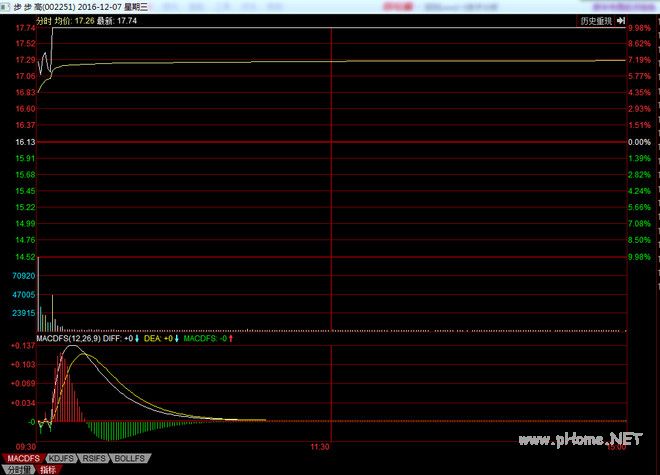This screenshot has width=660, height=475.
Task: Click the window icon left of 步步高 title
Action: pyautogui.click(x=5, y=7)
